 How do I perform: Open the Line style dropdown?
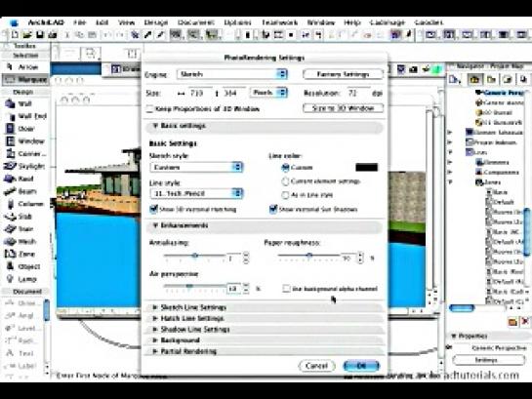point(196,193)
